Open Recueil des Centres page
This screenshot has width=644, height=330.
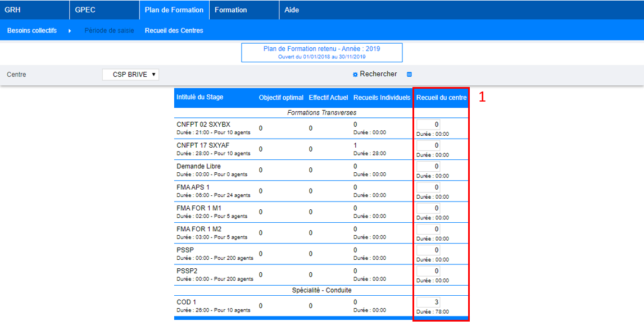click(174, 31)
